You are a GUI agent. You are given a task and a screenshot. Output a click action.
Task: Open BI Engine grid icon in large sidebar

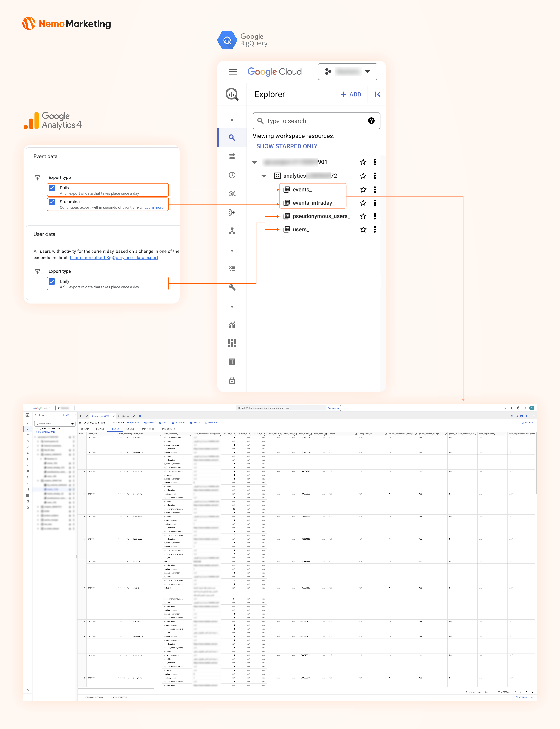[x=232, y=362]
